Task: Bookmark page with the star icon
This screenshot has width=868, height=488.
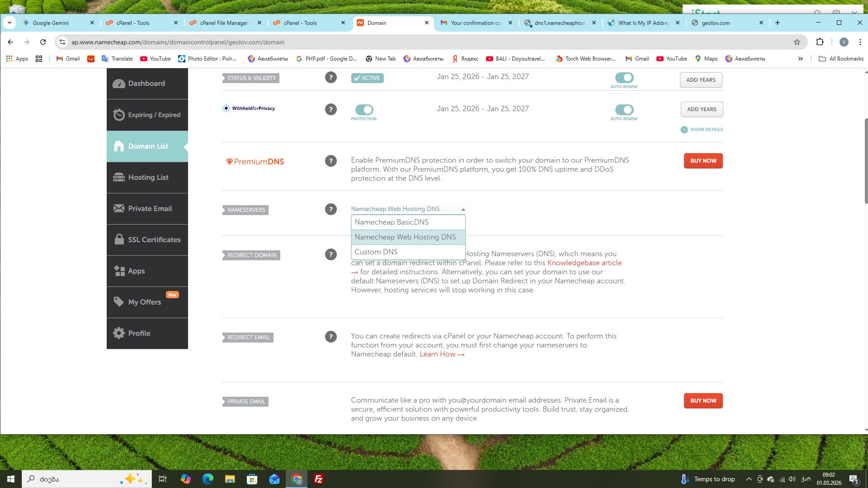Action: pos(797,42)
